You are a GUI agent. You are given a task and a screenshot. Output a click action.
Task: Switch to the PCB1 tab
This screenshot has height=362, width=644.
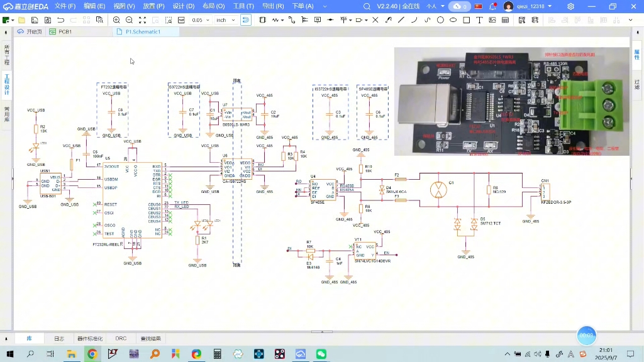(x=61, y=31)
